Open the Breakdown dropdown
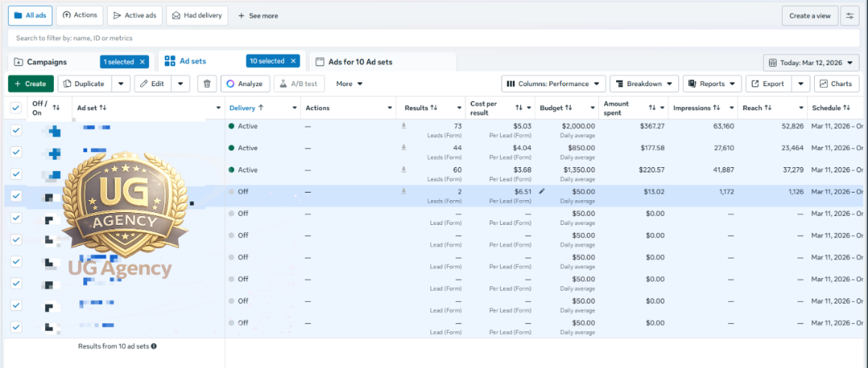Viewport: 868px width, 368px height. (x=645, y=83)
